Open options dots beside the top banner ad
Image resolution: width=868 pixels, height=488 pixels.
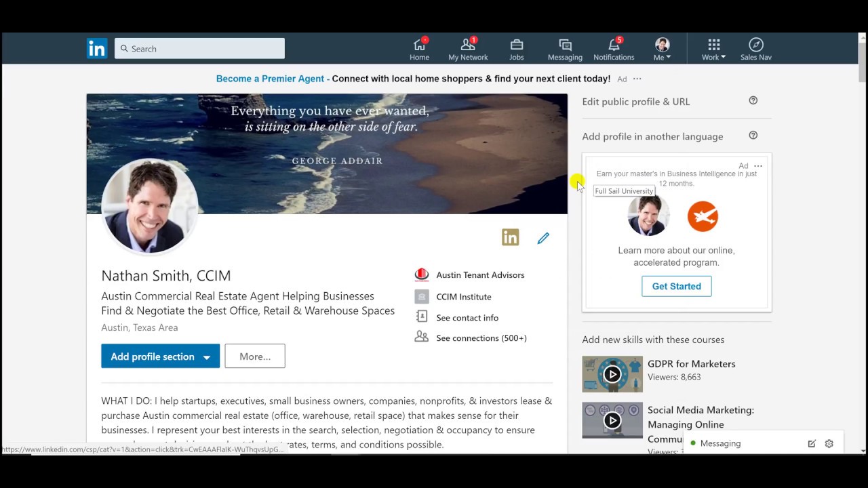point(637,79)
